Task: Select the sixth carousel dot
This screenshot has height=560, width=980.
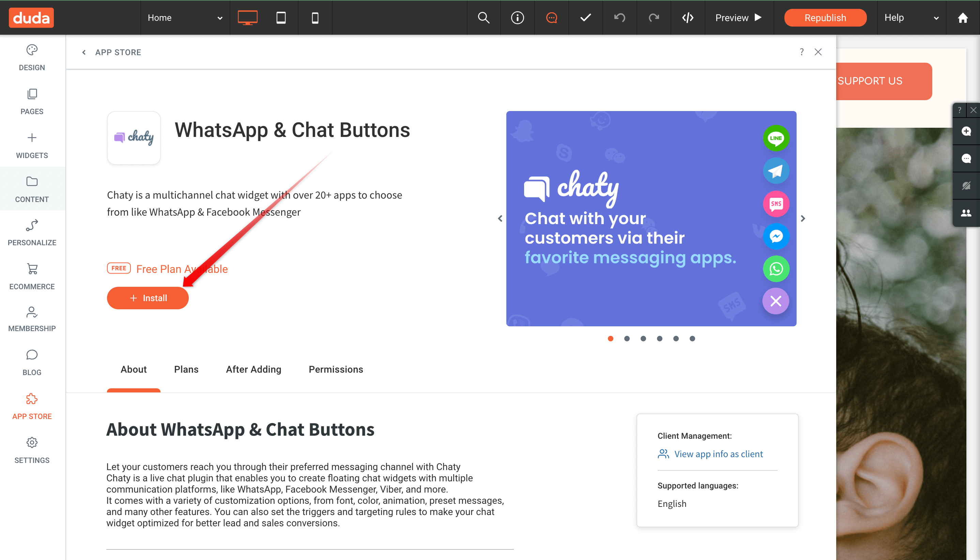Action: pyautogui.click(x=692, y=339)
